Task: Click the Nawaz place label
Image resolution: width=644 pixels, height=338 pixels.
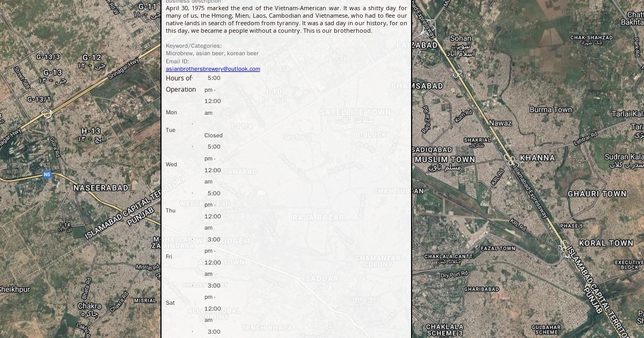Action: pyautogui.click(x=500, y=123)
